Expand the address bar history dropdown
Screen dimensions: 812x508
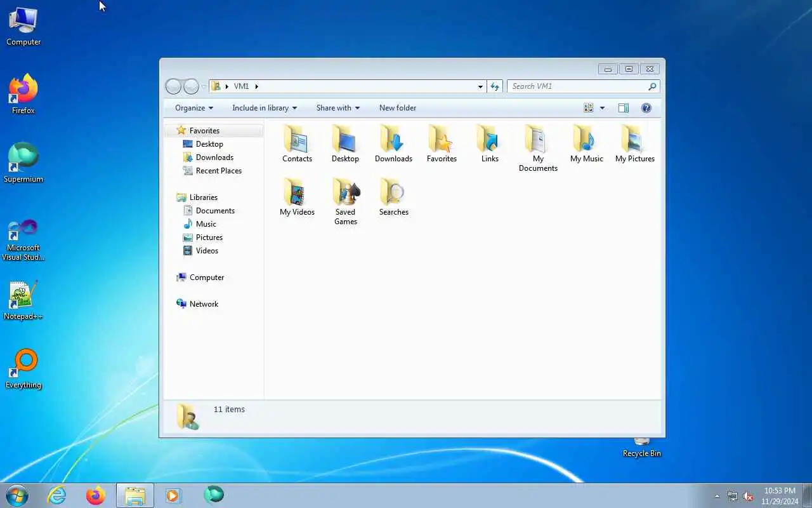[x=480, y=86]
